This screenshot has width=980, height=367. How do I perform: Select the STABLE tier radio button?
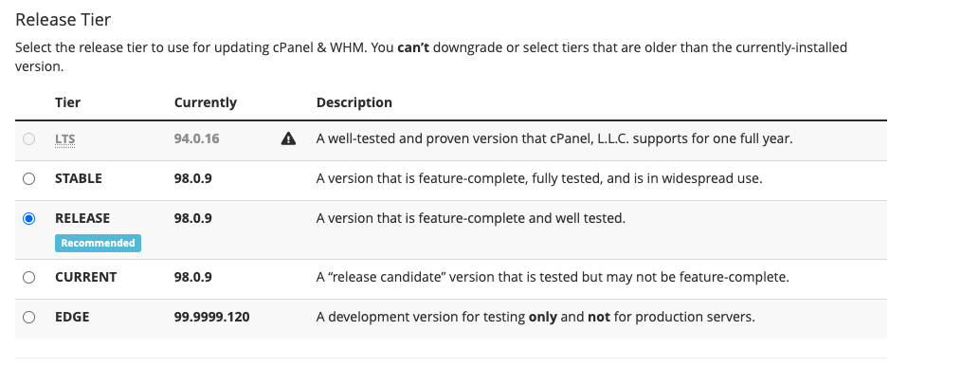click(x=28, y=179)
